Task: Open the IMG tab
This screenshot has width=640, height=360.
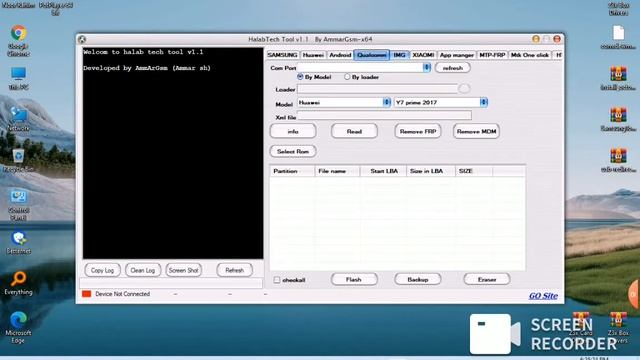Action: coord(400,55)
